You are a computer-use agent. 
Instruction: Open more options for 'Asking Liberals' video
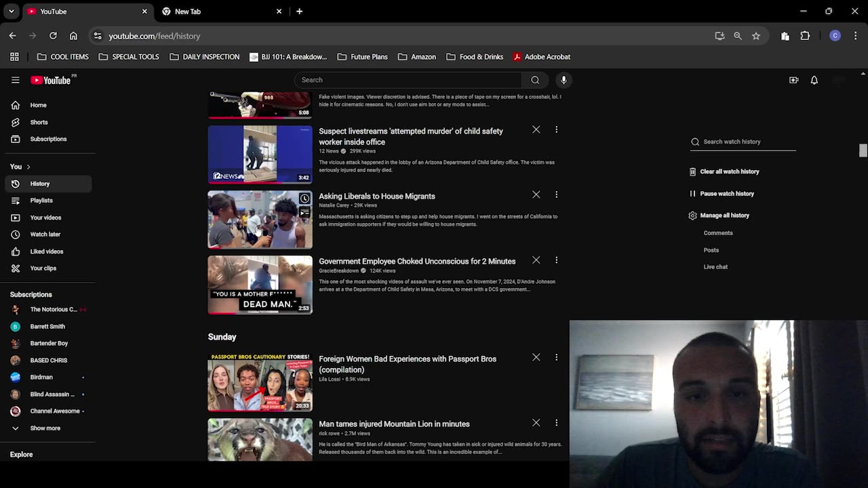tap(556, 195)
